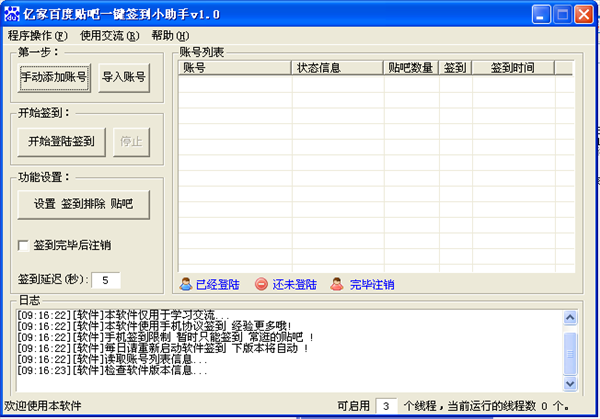600x419 pixels.
Task: Click the red 还未登陆 icon
Action: coord(261,284)
